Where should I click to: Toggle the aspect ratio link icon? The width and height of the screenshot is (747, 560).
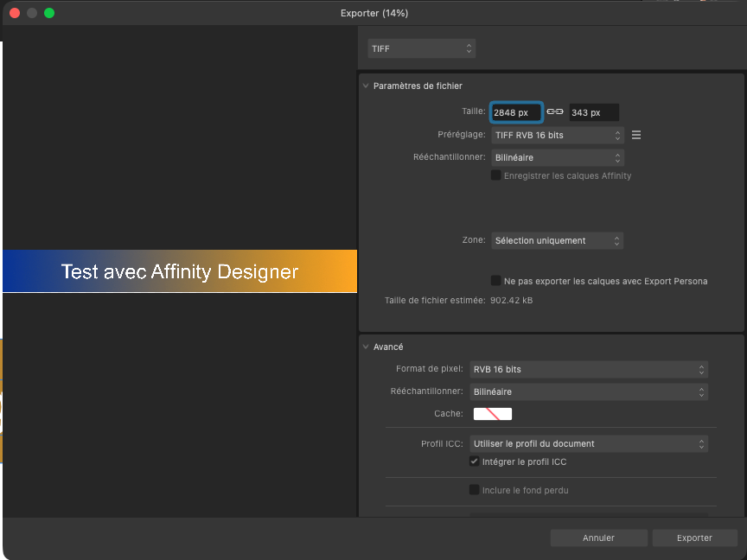tap(554, 111)
